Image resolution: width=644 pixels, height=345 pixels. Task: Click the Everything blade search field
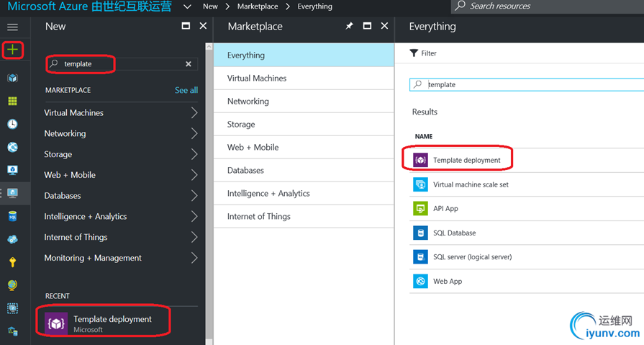tap(527, 84)
